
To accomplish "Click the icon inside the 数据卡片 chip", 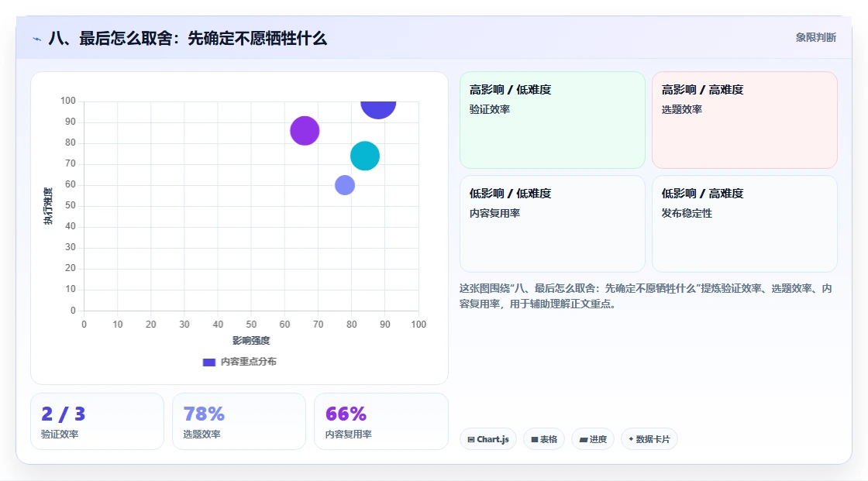I will coord(631,439).
